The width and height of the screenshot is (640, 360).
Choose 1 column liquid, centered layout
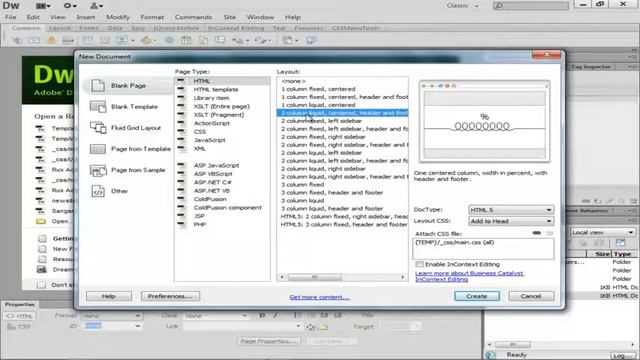point(318,105)
